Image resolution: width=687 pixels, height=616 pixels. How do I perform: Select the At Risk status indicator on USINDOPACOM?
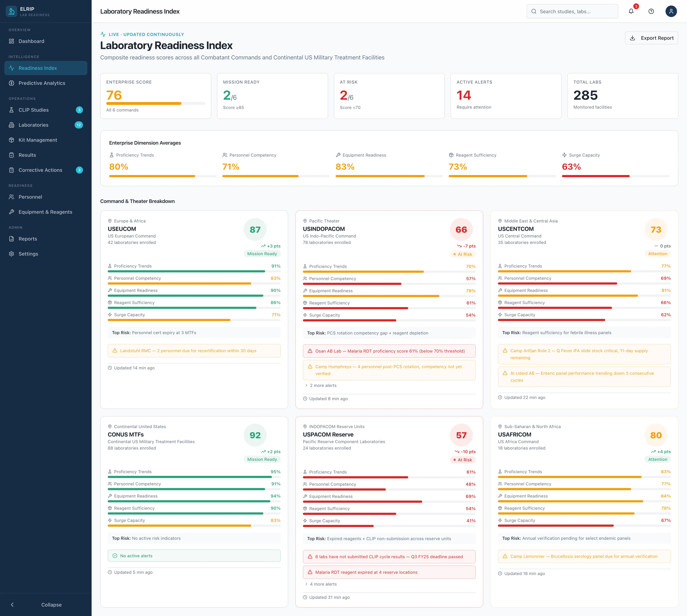[x=463, y=254]
